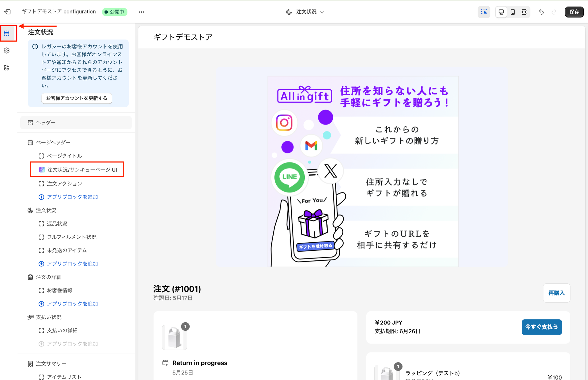588x380 pixels.
Task: Open the apps icon in sidebar
Action: click(7, 68)
